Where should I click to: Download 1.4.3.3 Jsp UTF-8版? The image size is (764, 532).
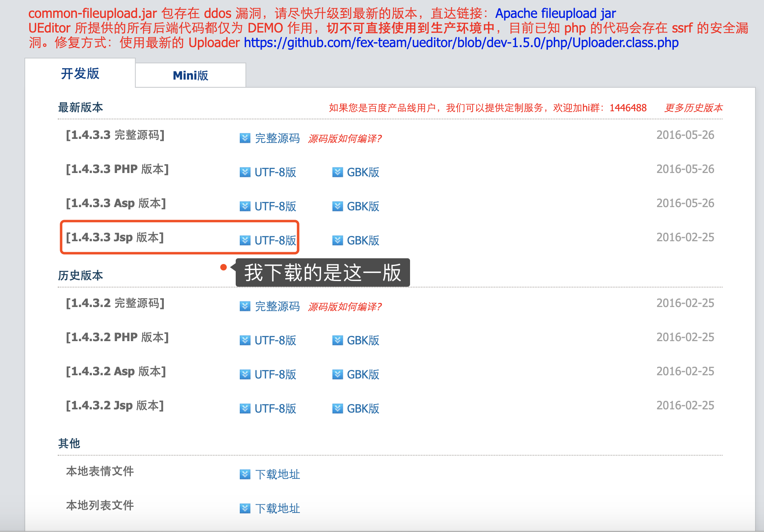pyautogui.click(x=276, y=240)
